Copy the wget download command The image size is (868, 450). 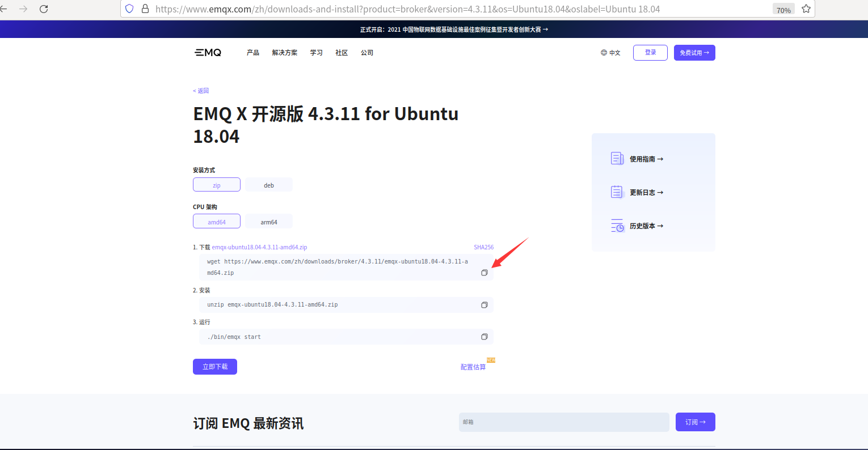(x=484, y=273)
